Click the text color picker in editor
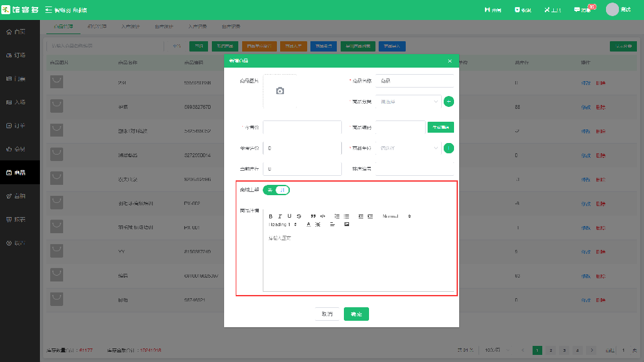 point(308,224)
